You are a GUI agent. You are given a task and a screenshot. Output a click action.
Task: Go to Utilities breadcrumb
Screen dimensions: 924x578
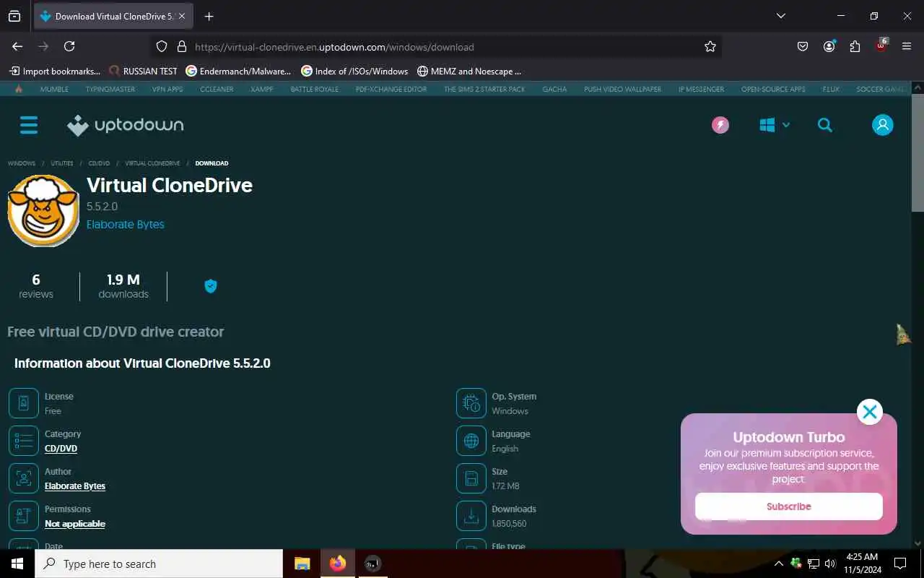[x=62, y=163]
